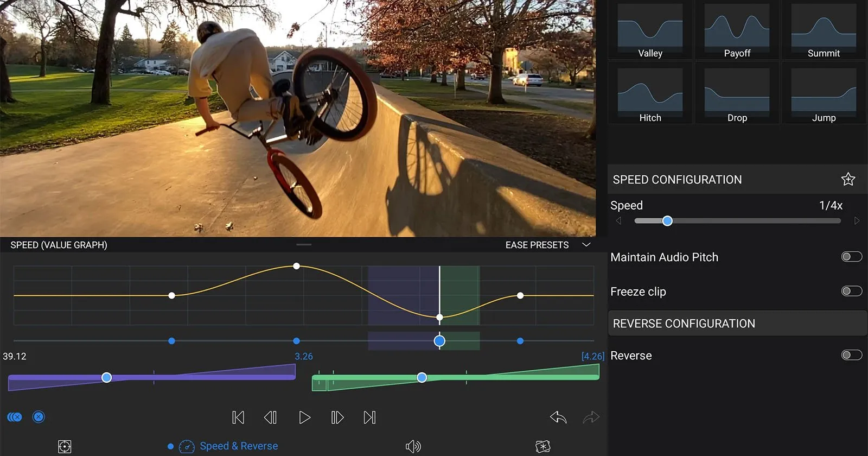Undo the last action

(558, 417)
